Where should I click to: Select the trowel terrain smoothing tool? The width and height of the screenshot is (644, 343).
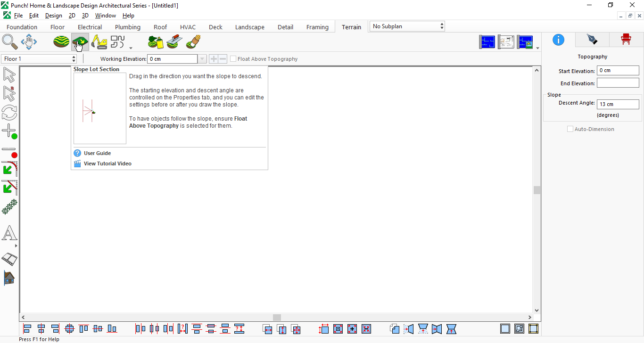pyautogui.click(x=174, y=42)
